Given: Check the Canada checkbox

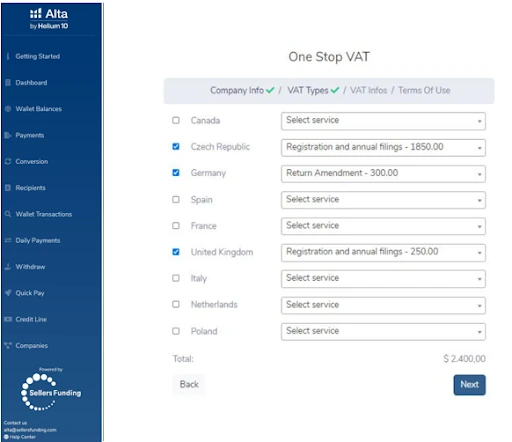Looking at the screenshot, I should 176,120.
